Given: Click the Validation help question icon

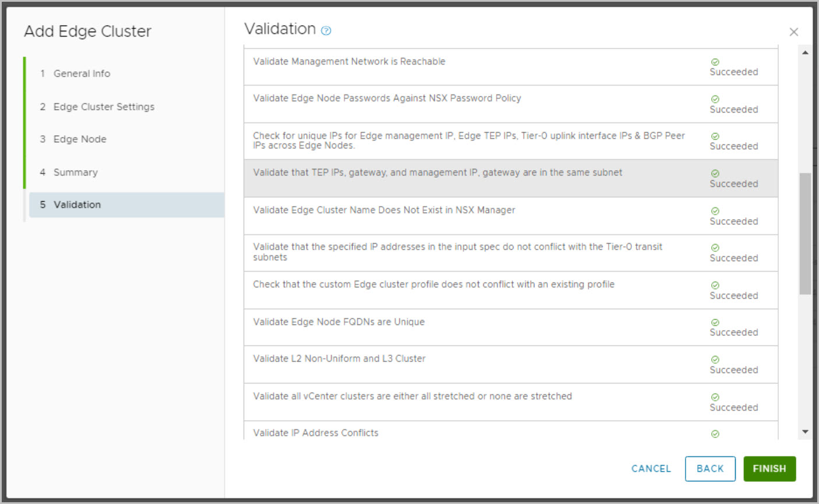Looking at the screenshot, I should 326,31.
